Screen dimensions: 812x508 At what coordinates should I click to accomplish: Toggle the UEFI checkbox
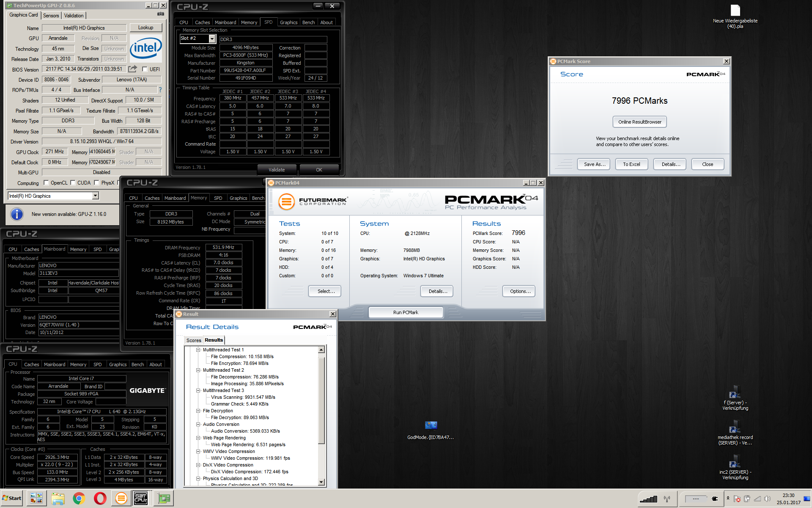(145, 69)
